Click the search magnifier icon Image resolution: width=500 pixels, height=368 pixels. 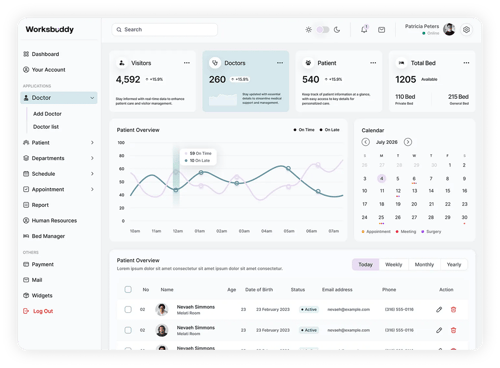click(119, 30)
